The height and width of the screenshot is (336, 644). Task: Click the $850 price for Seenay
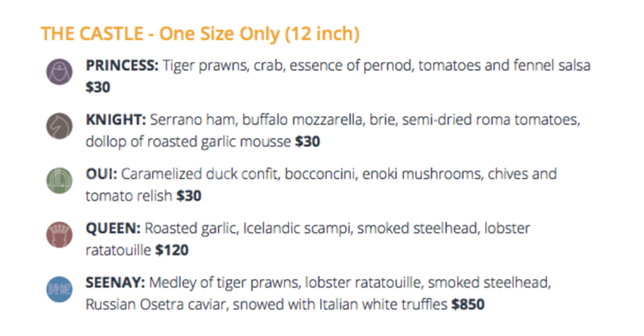coord(468,305)
